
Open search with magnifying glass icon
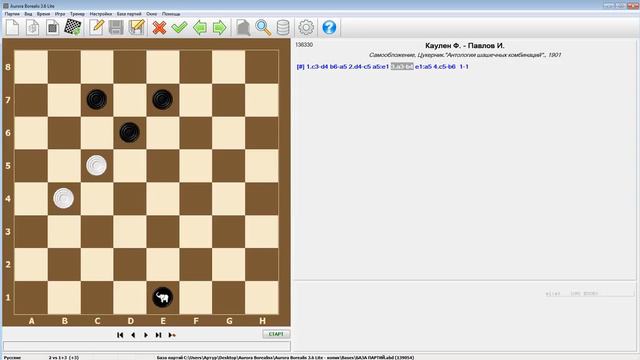(x=263, y=27)
